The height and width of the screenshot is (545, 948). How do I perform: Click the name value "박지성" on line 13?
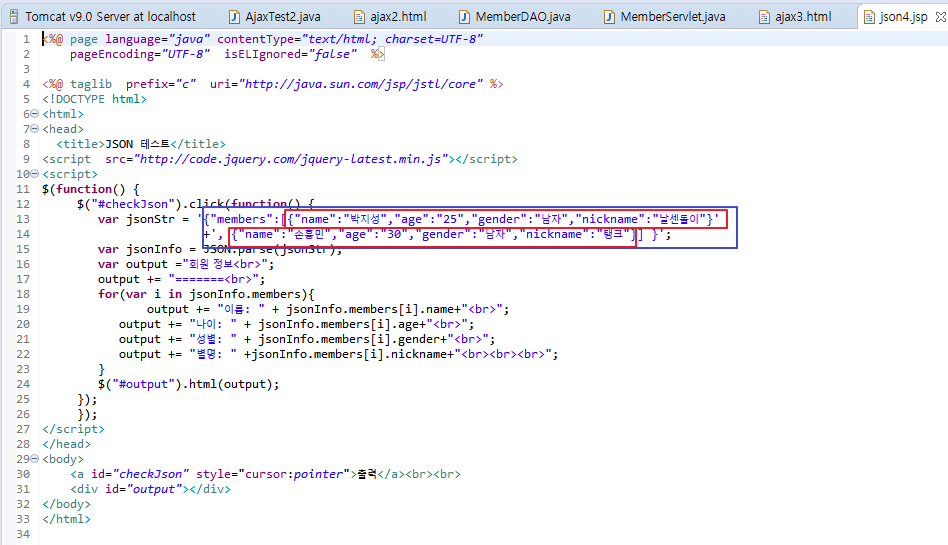point(365,219)
